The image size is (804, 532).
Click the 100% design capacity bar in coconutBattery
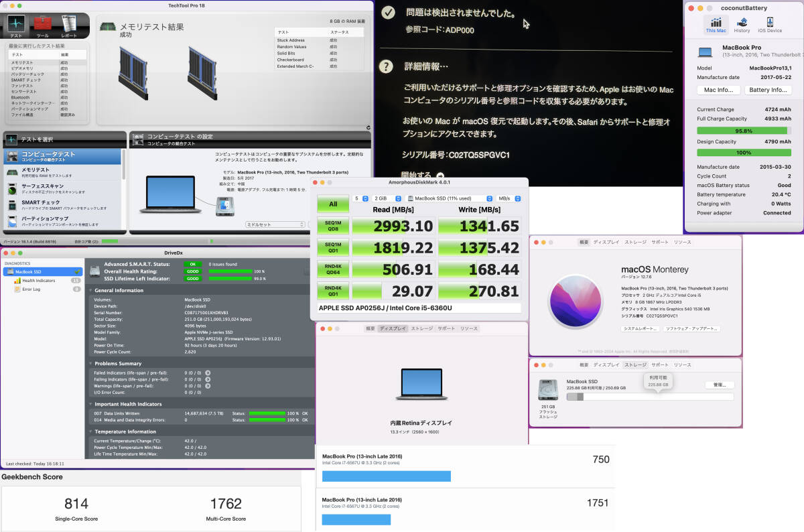pyautogui.click(x=744, y=153)
